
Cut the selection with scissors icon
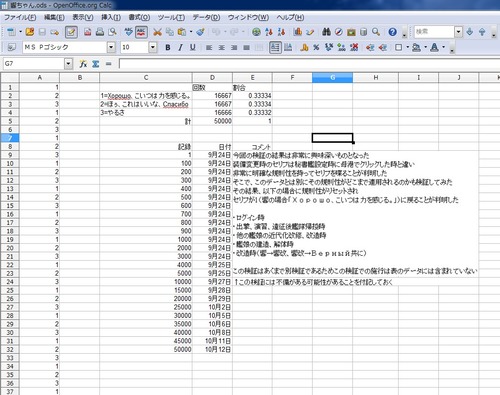(157, 32)
